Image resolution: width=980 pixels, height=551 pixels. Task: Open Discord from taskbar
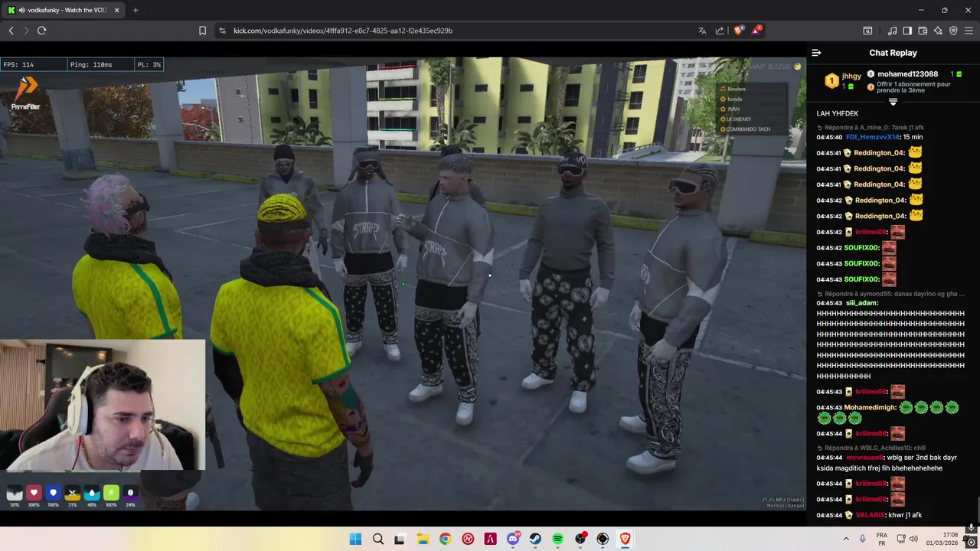pyautogui.click(x=513, y=539)
